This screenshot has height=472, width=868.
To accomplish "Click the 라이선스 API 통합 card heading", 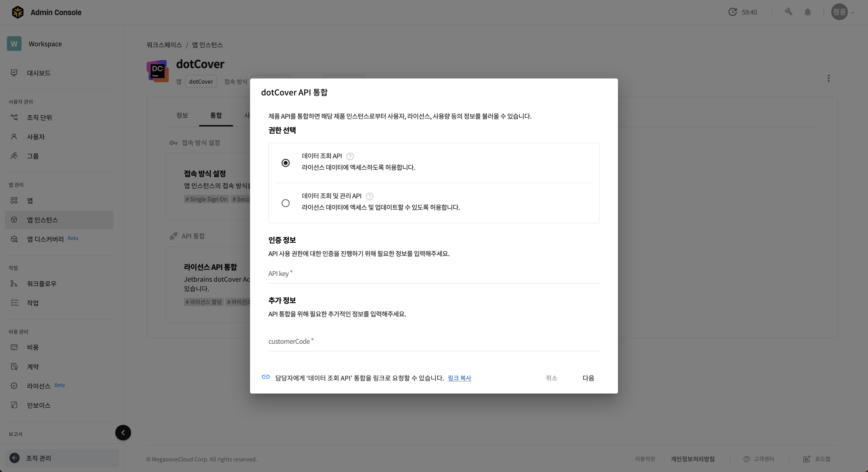I will pyautogui.click(x=210, y=267).
